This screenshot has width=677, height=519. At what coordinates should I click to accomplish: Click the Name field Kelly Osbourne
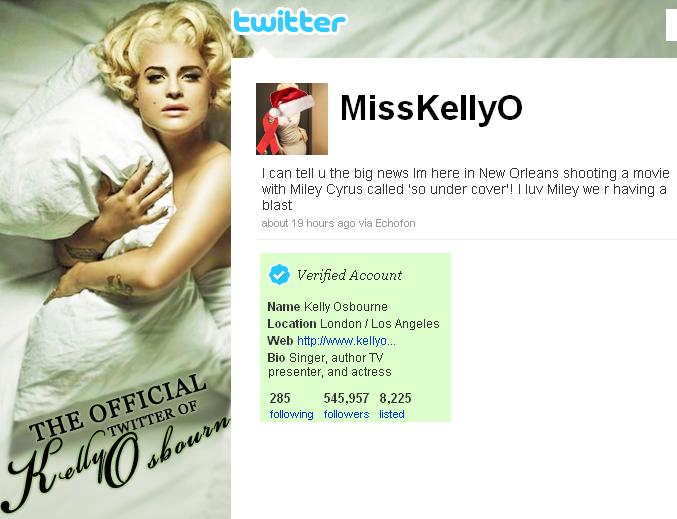coord(327,307)
